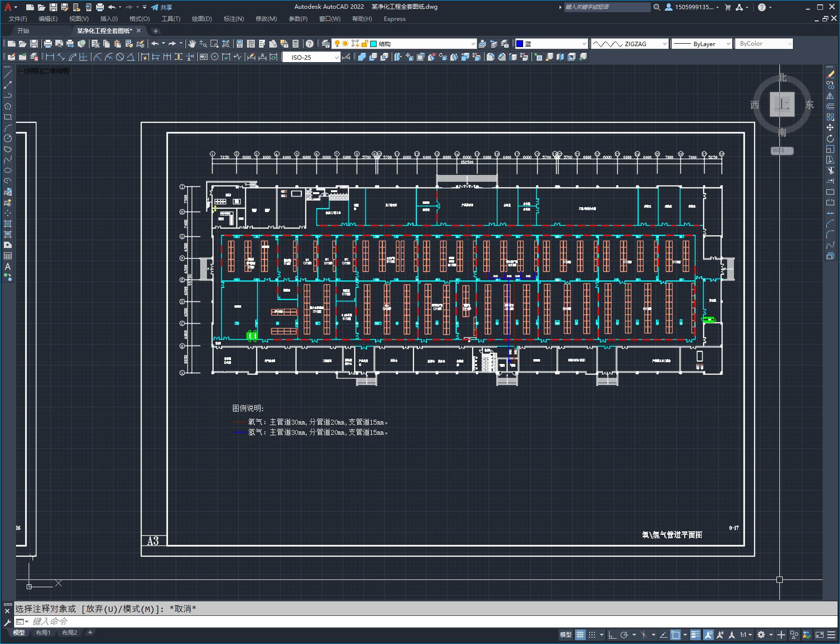Open the layer dropdown showing 结构
This screenshot has width=840, height=644.
(423, 44)
